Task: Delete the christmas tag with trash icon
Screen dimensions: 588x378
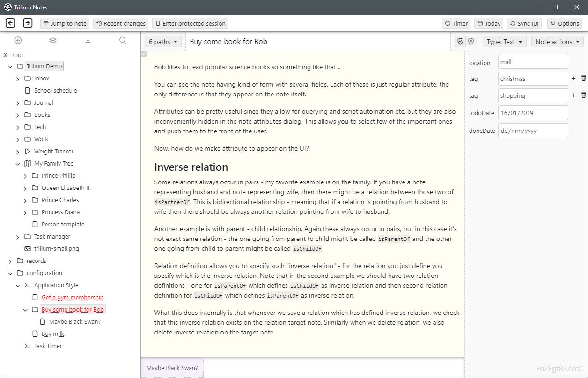Action: pyautogui.click(x=583, y=79)
